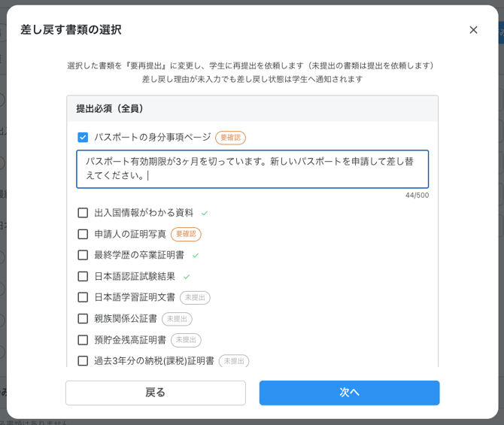Check 過去3年分の納税(課税)証明書 checkbox
This screenshot has height=425, width=504.
(x=83, y=361)
